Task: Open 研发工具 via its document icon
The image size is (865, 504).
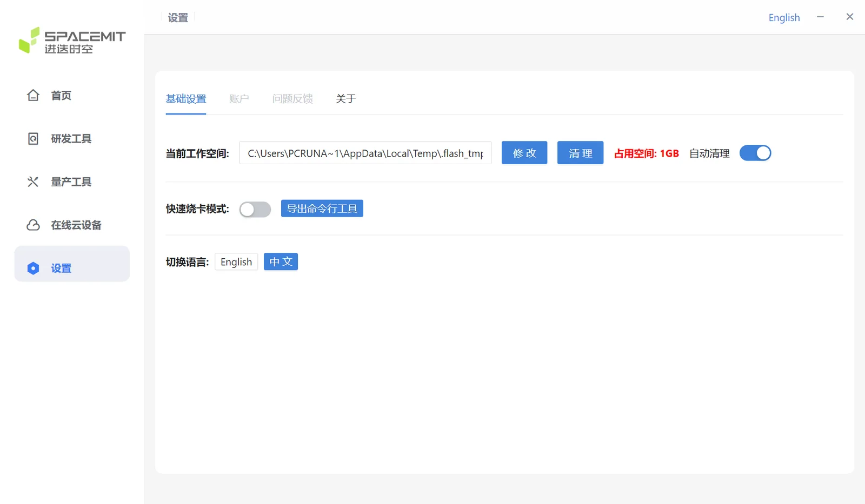Action: [x=33, y=139]
